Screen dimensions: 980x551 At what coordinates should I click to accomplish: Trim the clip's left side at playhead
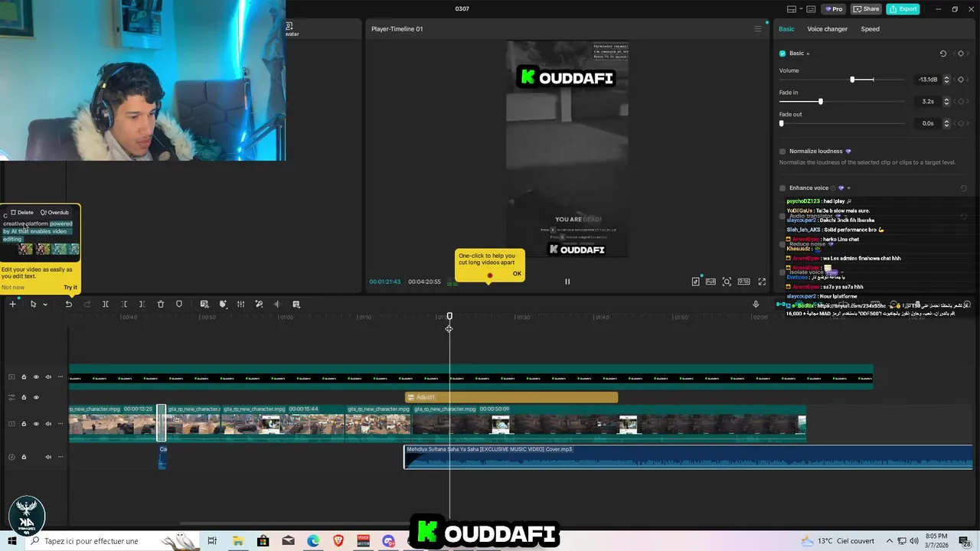[124, 304]
